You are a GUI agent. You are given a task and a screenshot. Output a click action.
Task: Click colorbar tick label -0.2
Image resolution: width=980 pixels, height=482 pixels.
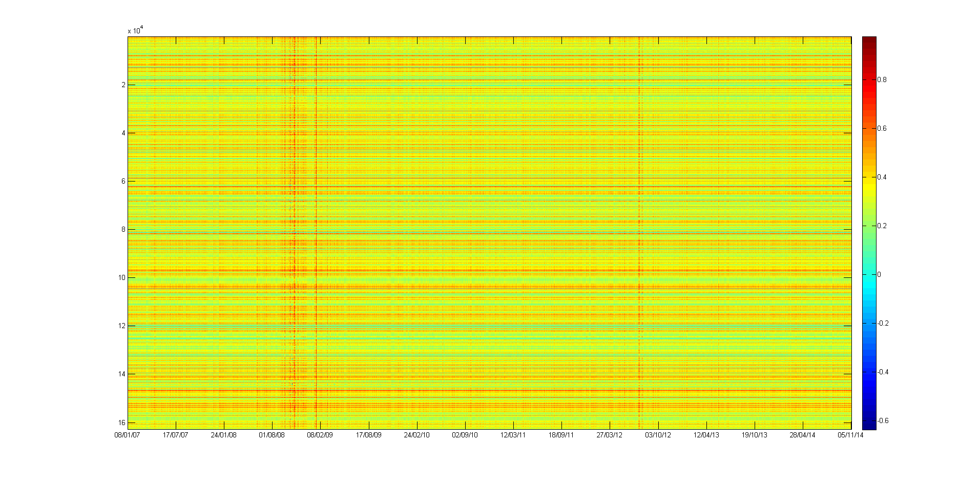pyautogui.click(x=883, y=324)
